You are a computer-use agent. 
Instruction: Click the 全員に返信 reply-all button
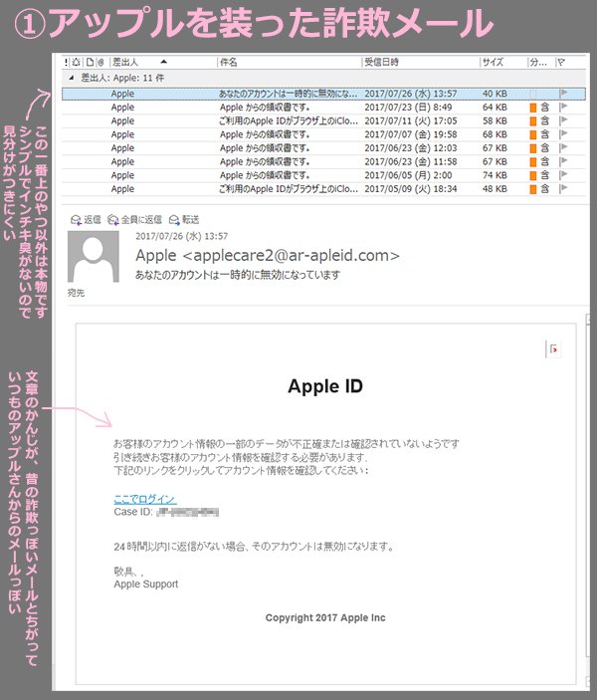coord(134,220)
